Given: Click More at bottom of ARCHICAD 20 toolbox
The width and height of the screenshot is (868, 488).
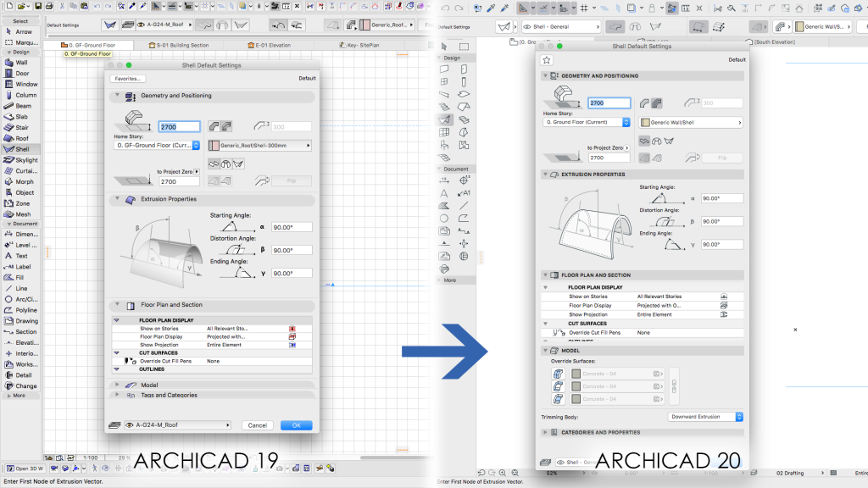Looking at the screenshot, I should tap(449, 280).
